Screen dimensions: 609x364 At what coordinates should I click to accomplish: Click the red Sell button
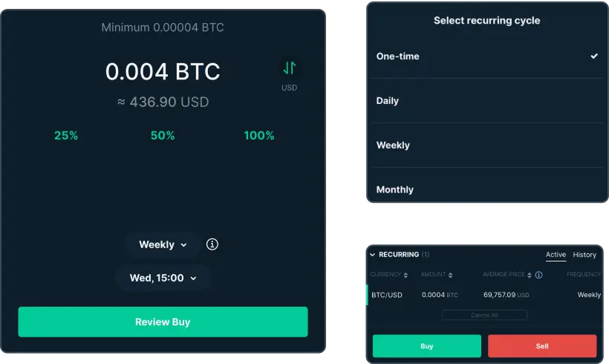tap(542, 346)
